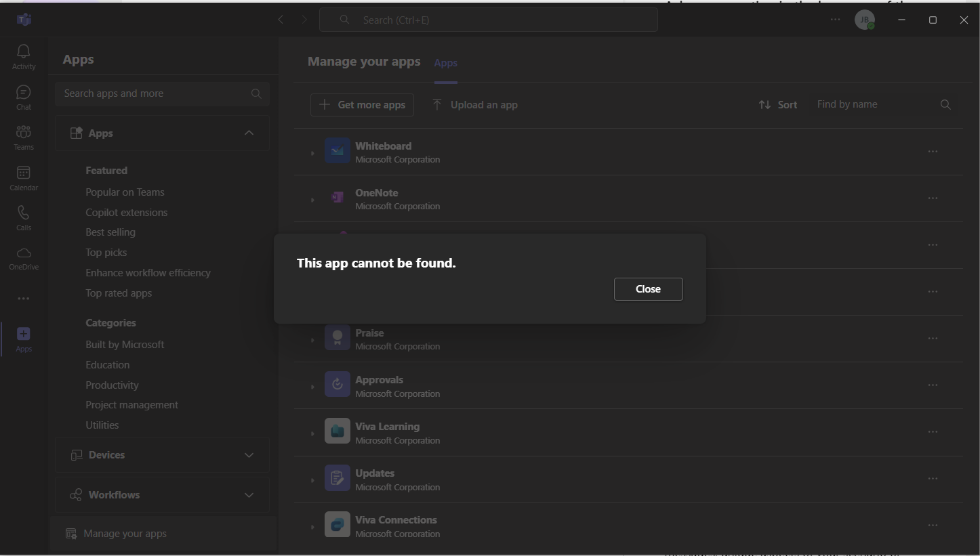Expand the OneNote row arrow
The width and height of the screenshot is (980, 556).
click(312, 200)
